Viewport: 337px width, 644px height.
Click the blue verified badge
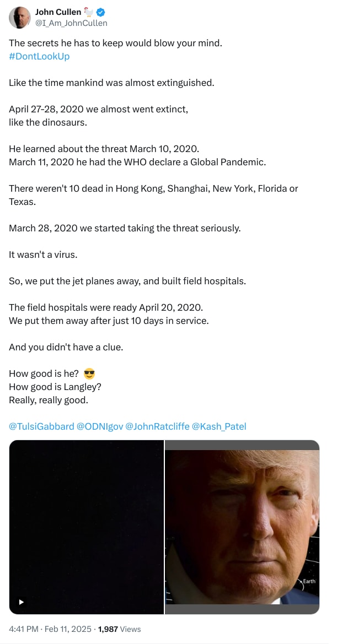100,12
